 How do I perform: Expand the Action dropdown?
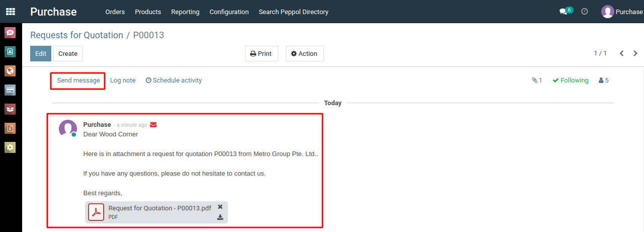pyautogui.click(x=304, y=54)
